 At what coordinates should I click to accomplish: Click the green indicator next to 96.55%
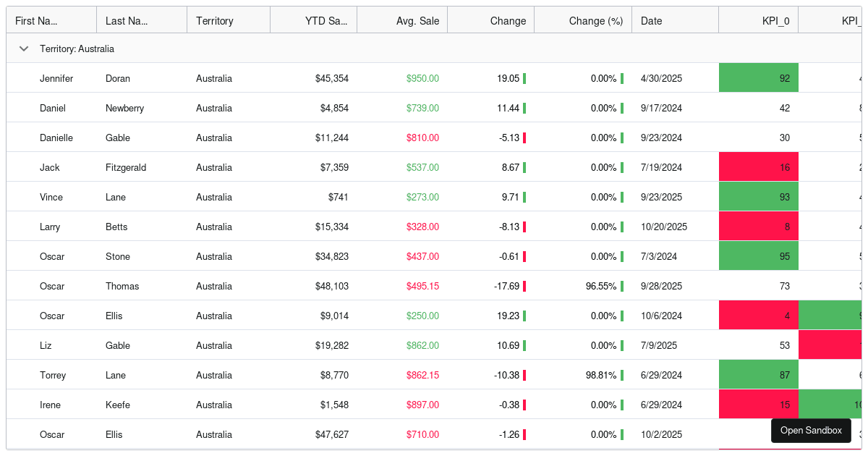tap(622, 285)
